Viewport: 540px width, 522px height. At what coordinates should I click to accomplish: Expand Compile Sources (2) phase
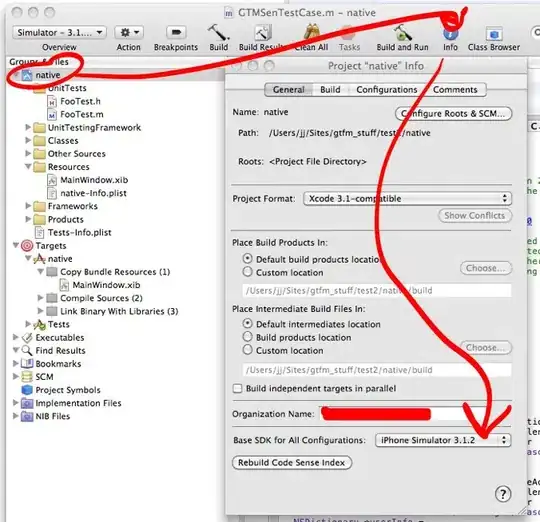40,297
